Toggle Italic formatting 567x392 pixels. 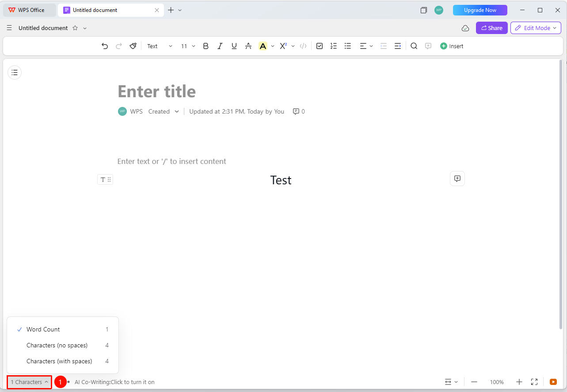tap(220, 46)
